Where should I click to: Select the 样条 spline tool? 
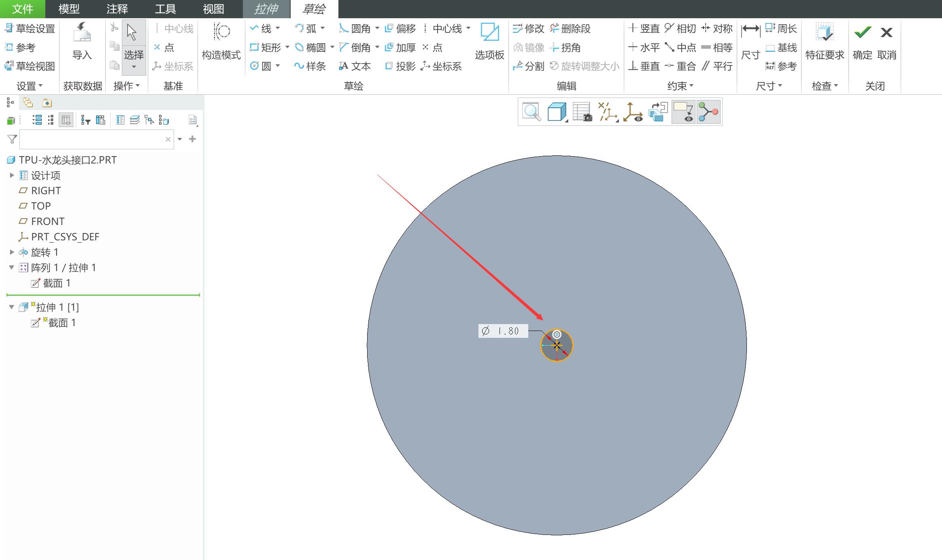[310, 66]
